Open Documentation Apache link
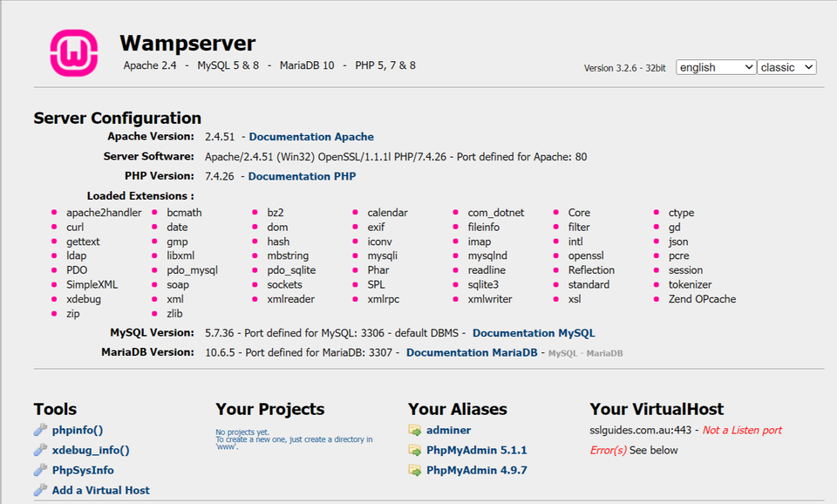 point(310,136)
